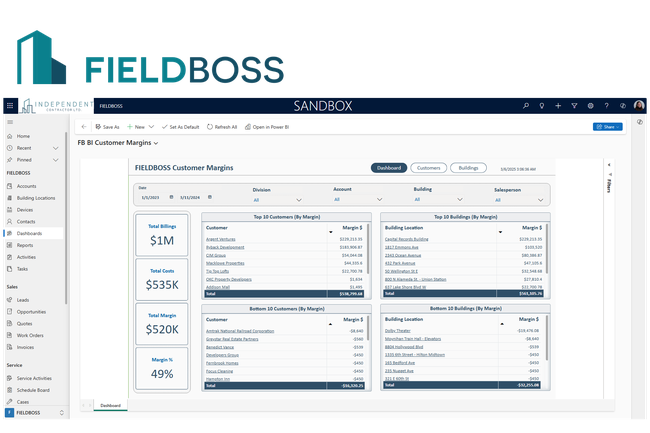Click the Activities icon in sidebar

pos(10,257)
